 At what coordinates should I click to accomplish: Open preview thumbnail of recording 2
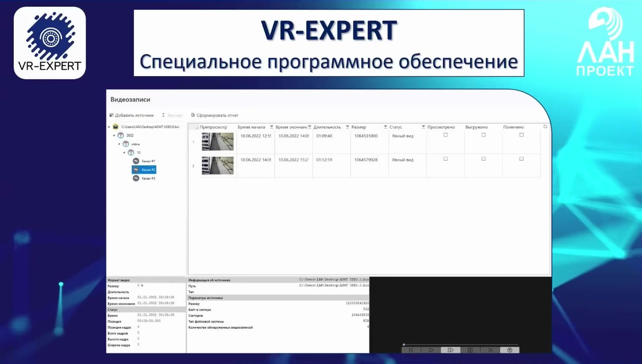coord(218,166)
